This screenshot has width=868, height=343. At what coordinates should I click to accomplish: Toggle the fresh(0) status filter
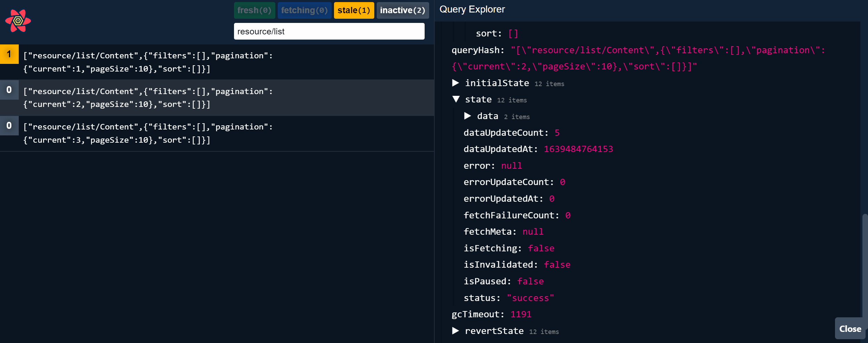coord(254,10)
